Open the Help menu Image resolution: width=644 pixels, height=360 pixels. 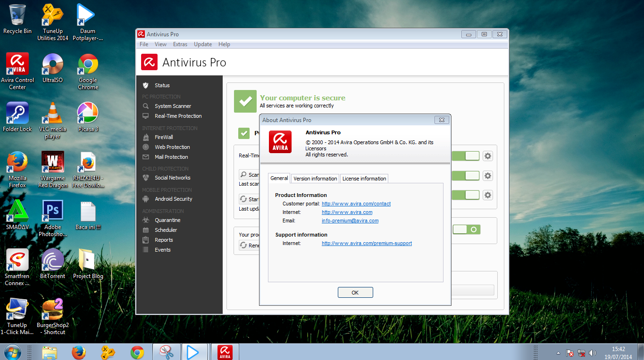tap(224, 44)
